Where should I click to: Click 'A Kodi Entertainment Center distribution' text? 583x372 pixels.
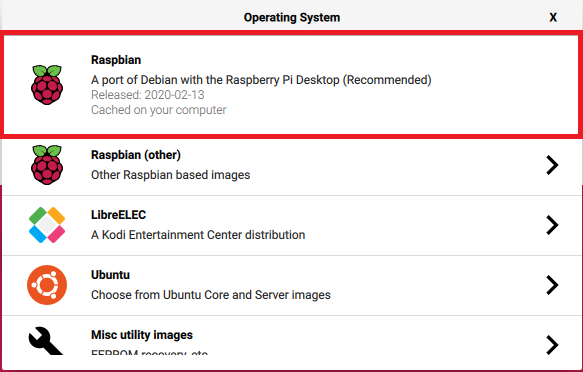tap(198, 235)
